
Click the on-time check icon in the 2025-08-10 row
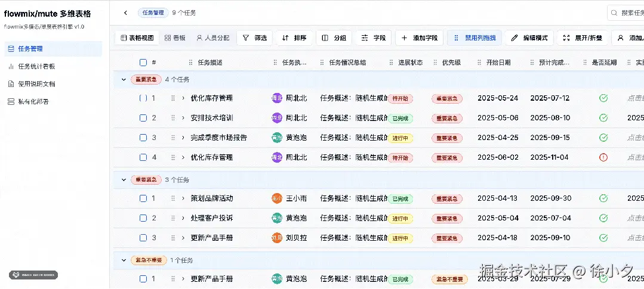[x=603, y=118]
